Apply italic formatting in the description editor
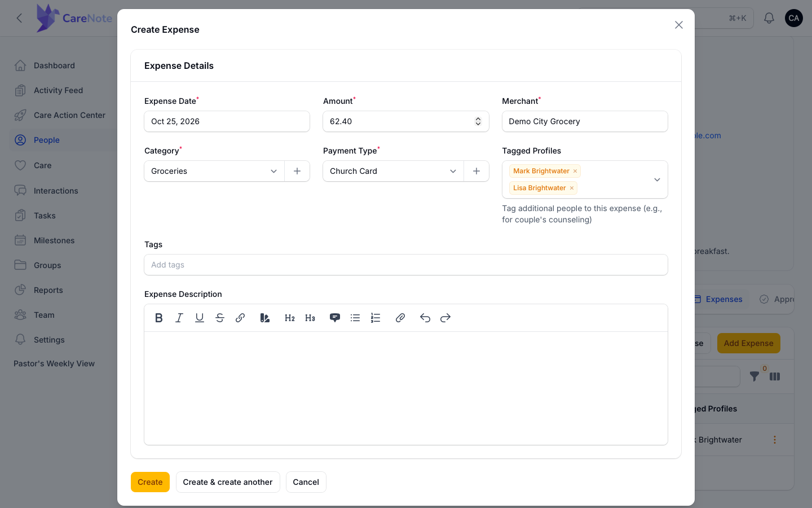Image resolution: width=812 pixels, height=508 pixels. 179,318
